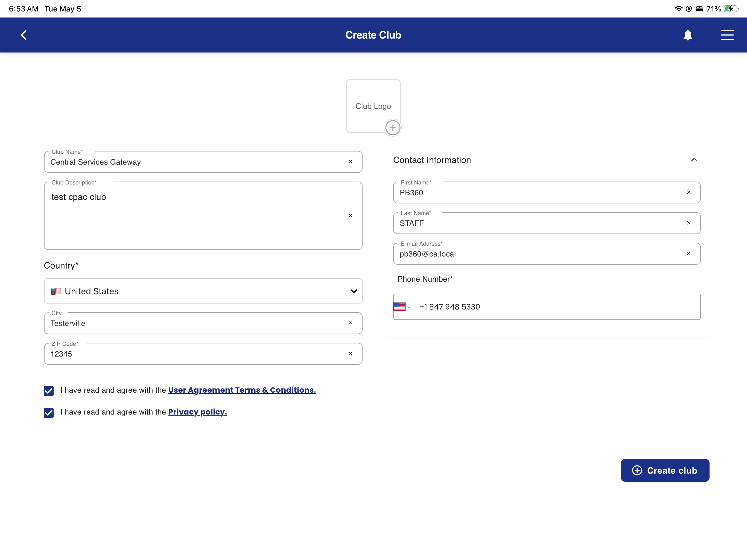Clear the Last Name field
This screenshot has height=560, width=747.
point(688,223)
